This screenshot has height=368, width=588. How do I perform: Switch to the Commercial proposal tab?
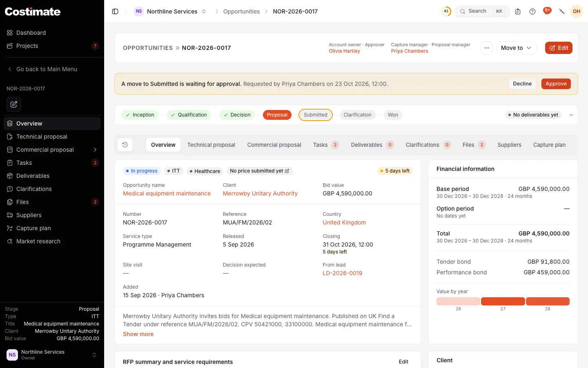point(274,145)
